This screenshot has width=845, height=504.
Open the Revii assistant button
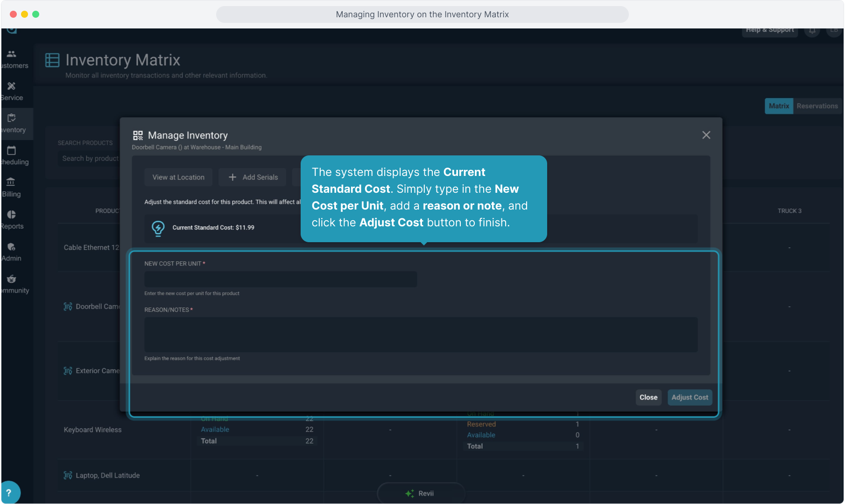pyautogui.click(x=420, y=493)
